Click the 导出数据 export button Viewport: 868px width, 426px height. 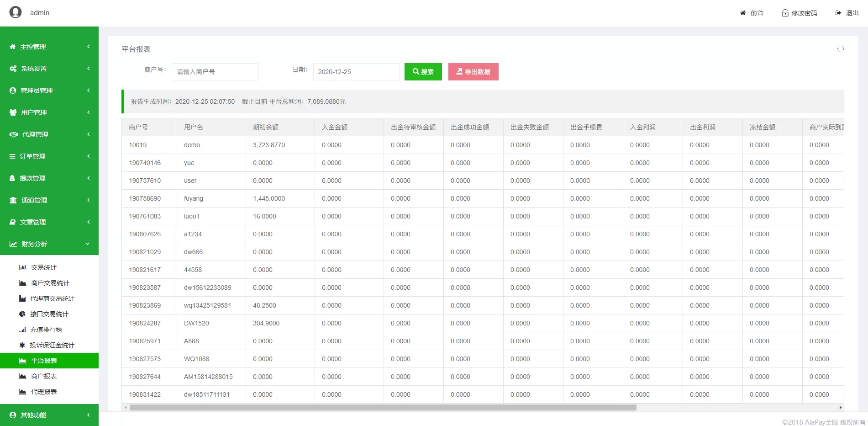[473, 72]
